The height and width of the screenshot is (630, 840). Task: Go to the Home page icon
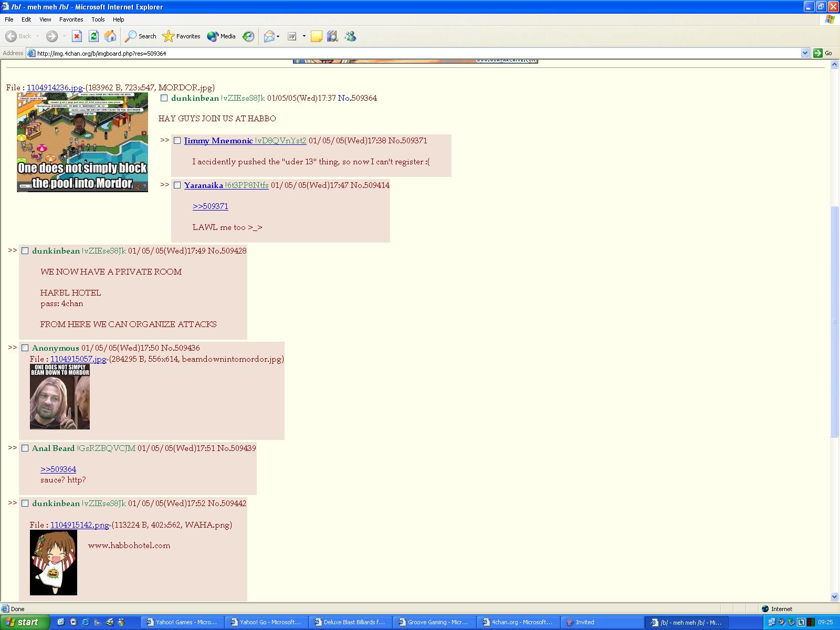[110, 36]
